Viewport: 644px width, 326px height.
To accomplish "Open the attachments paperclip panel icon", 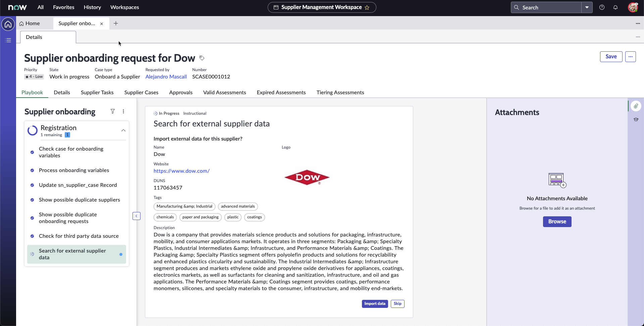I will click(x=636, y=106).
